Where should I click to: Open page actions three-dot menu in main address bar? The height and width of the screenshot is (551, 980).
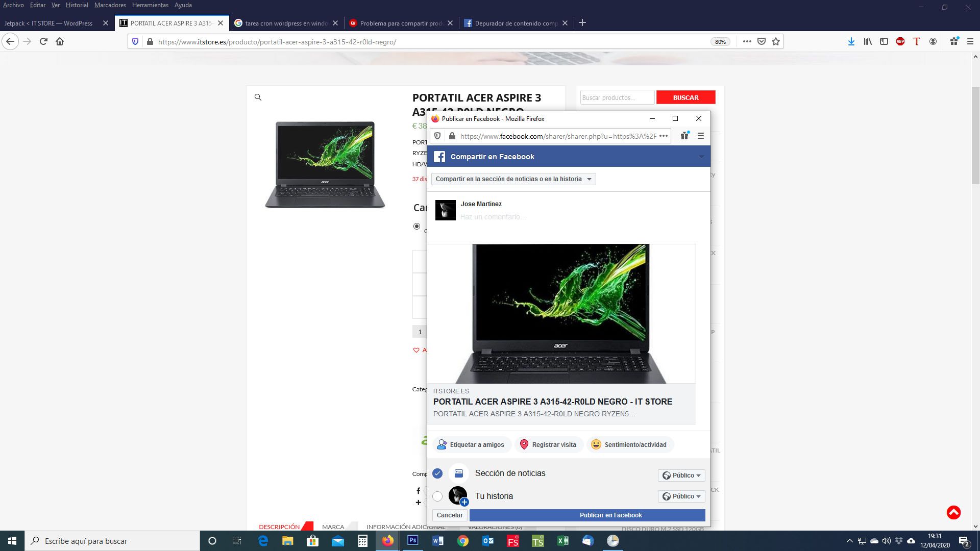(x=747, y=42)
